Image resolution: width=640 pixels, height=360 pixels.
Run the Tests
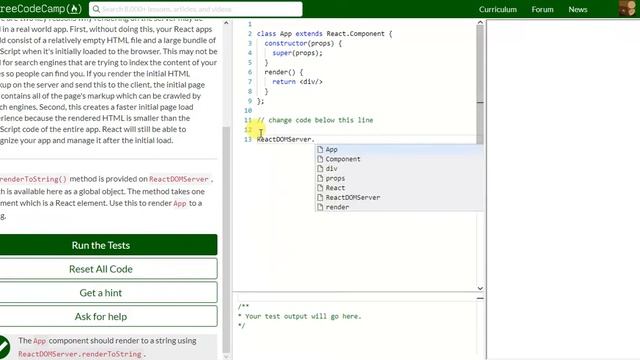click(108, 245)
